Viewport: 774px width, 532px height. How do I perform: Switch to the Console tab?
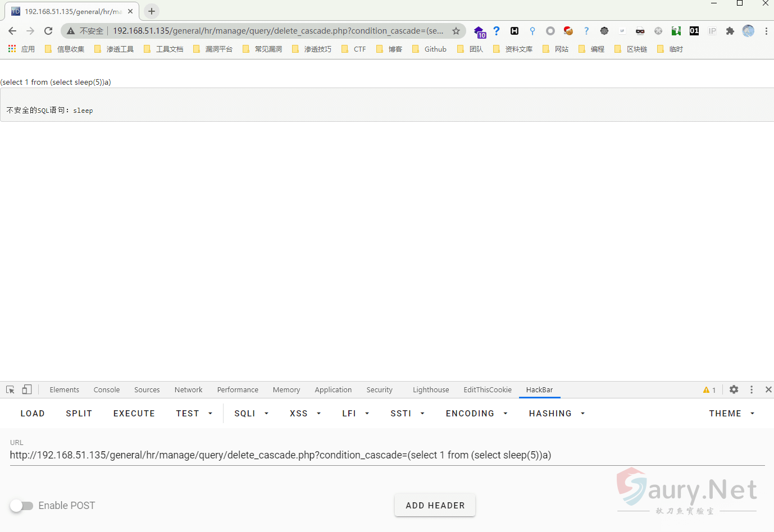(107, 390)
